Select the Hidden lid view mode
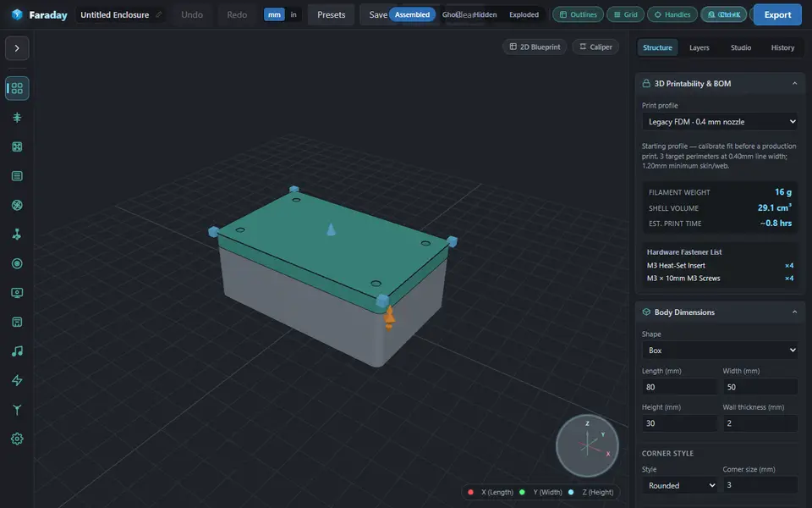The width and height of the screenshot is (812, 508). click(486, 14)
